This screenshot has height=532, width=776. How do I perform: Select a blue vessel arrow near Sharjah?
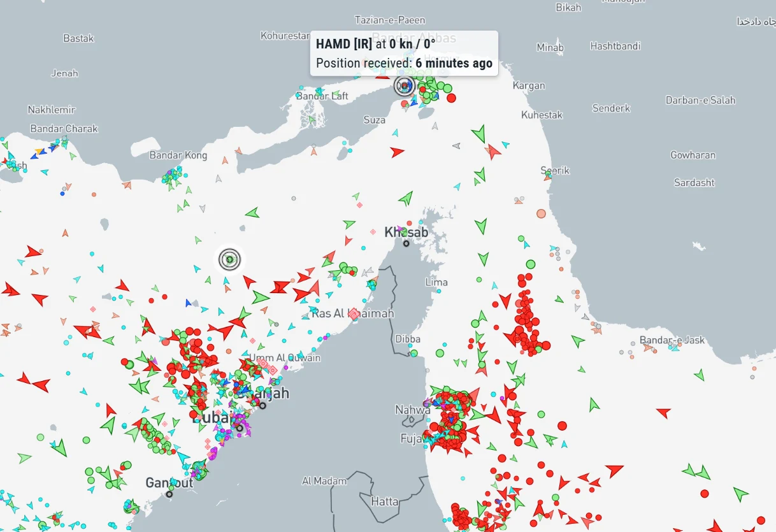[245, 391]
